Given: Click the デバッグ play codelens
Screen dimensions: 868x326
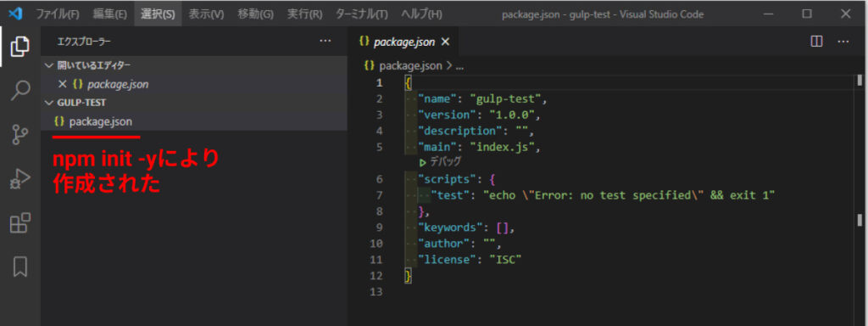Looking at the screenshot, I should (440, 162).
